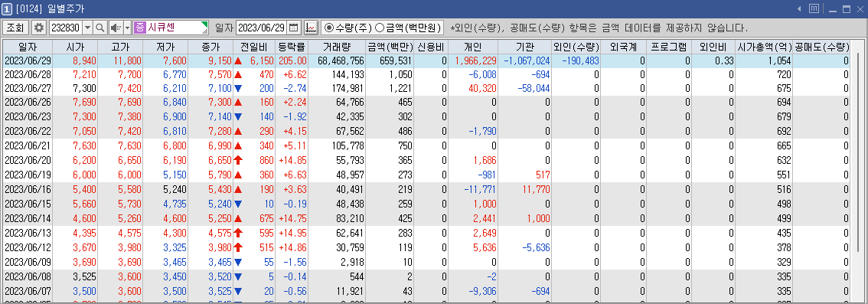Minimize the 일별주가 window
This screenshot has height=304, width=868.
[x=833, y=9]
